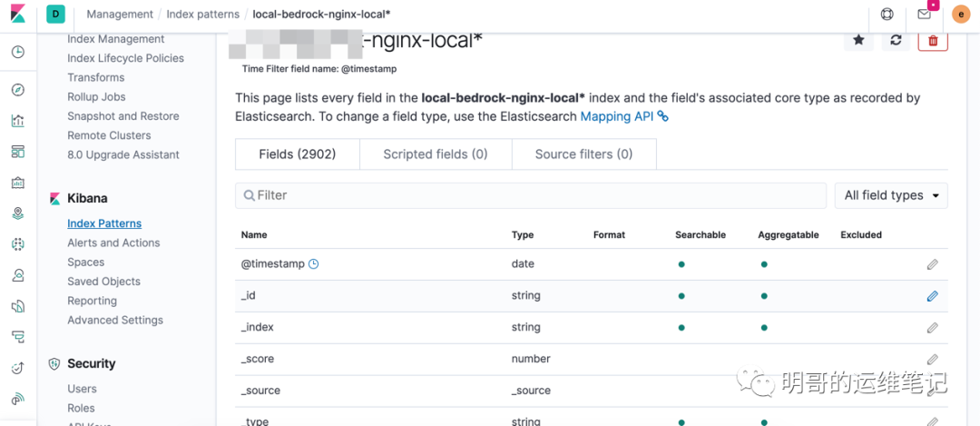Click the time field clock icon beside @timestamp
Screen dimensions: 980x426
click(x=314, y=264)
